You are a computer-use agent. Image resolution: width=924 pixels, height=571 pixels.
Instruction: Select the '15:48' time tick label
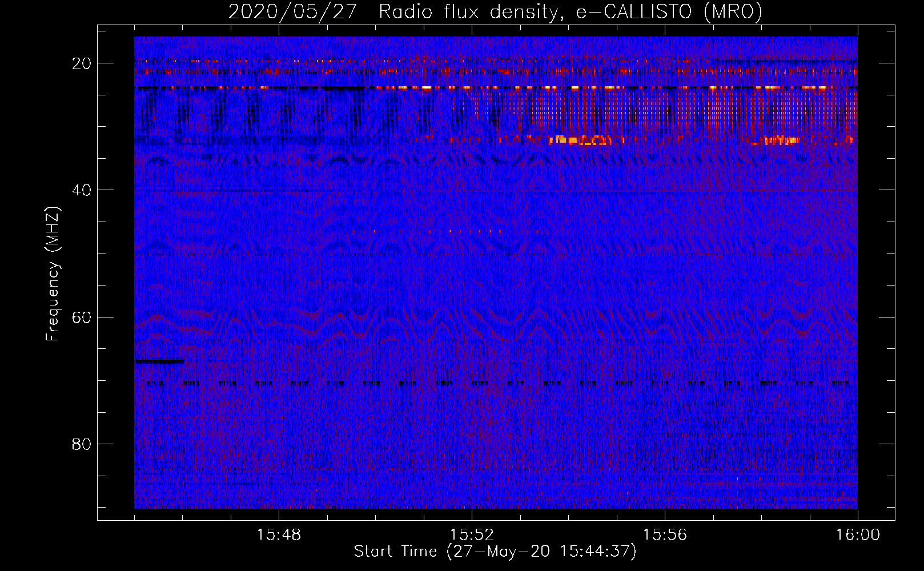click(x=279, y=535)
